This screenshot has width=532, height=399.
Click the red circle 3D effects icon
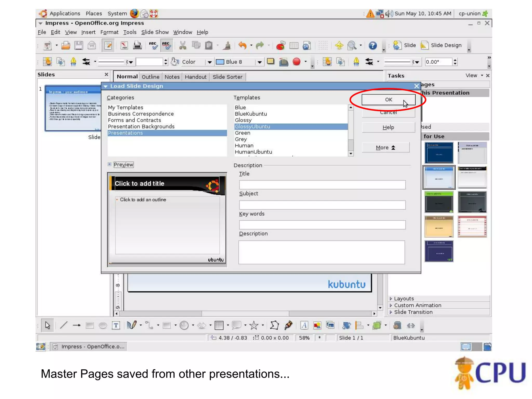[x=296, y=62]
